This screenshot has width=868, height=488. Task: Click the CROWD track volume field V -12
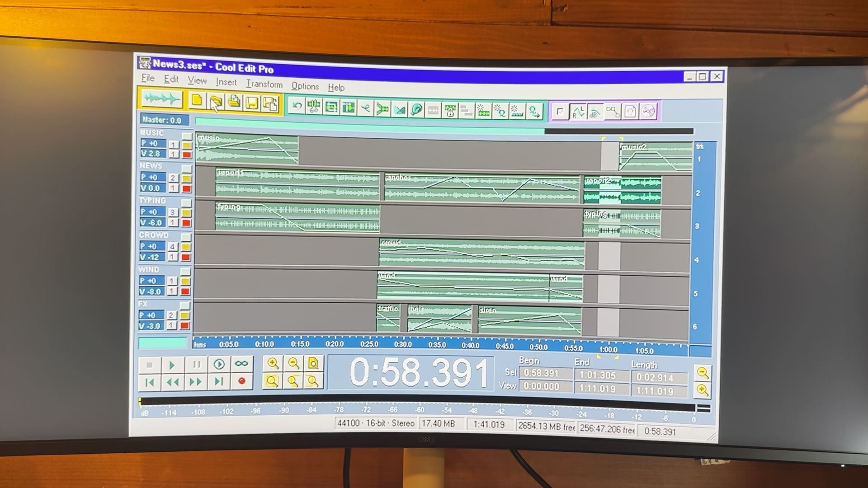152,257
